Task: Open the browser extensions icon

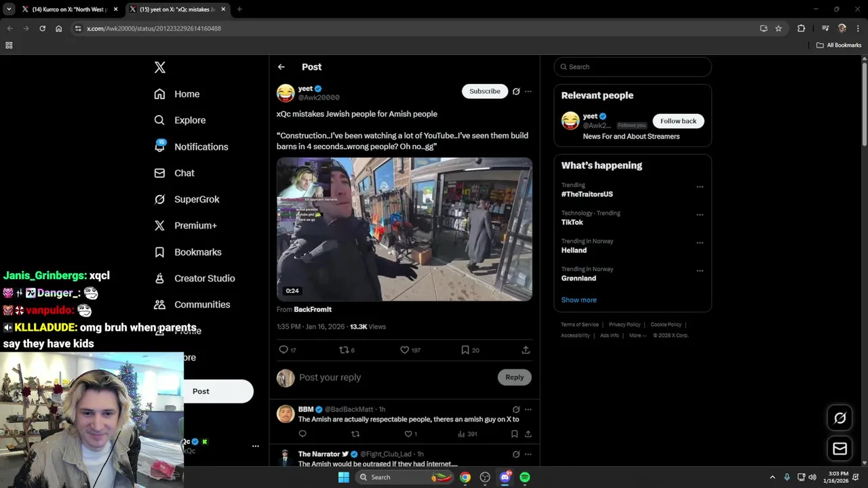Action: (802, 28)
